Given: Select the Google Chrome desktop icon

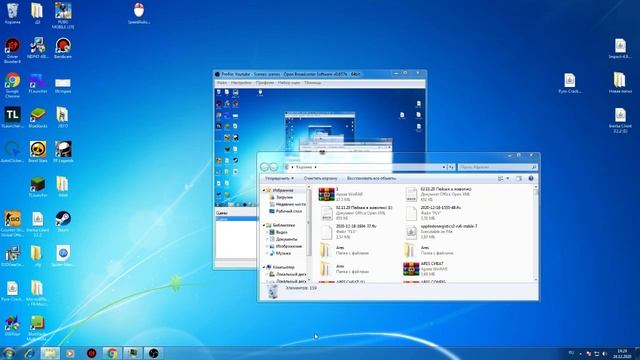Looking at the screenshot, I should click(12, 85).
